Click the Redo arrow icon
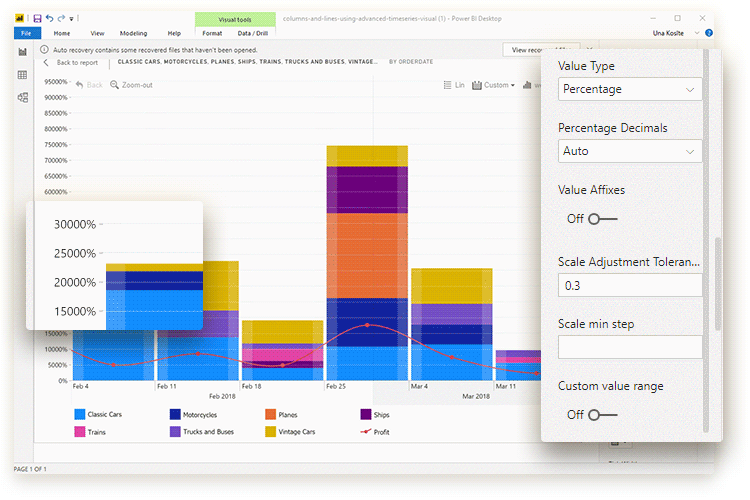Viewport: 750px width, 500px height. (61, 19)
